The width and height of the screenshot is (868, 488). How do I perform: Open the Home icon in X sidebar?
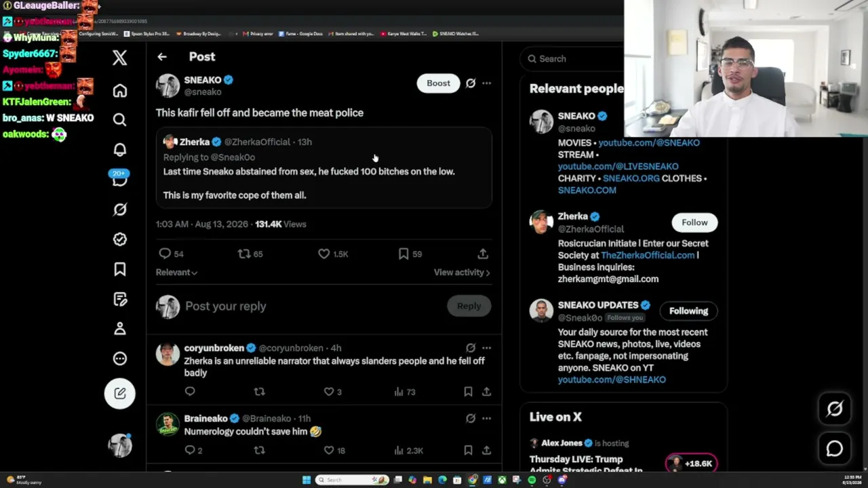[120, 90]
